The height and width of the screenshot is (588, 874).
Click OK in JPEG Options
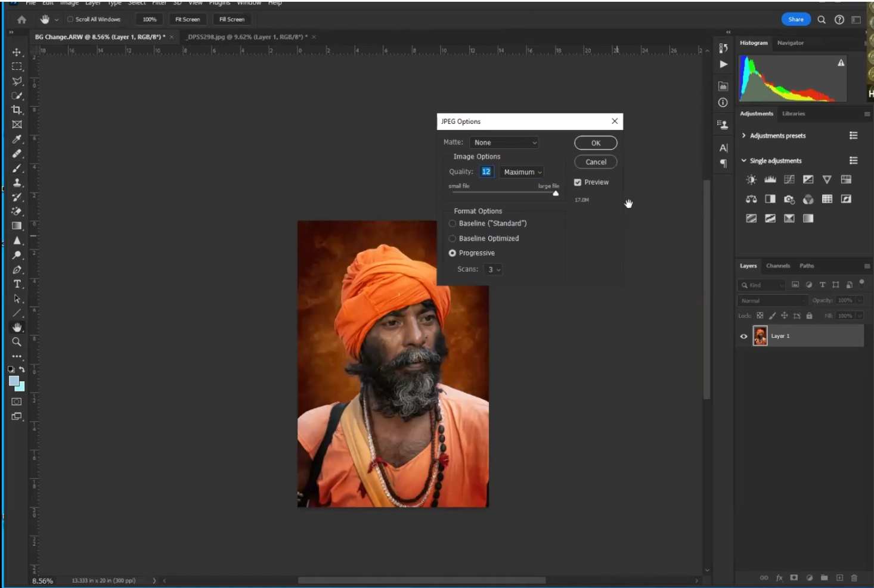(x=595, y=143)
